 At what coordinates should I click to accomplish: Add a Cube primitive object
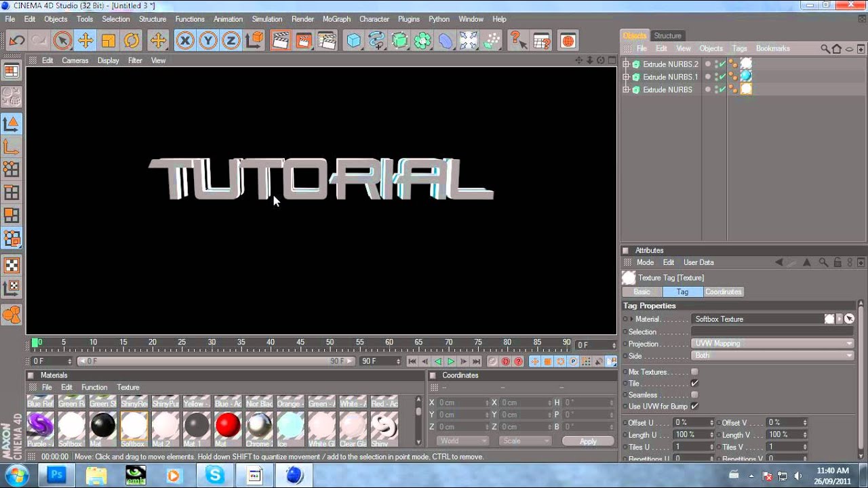(x=353, y=41)
